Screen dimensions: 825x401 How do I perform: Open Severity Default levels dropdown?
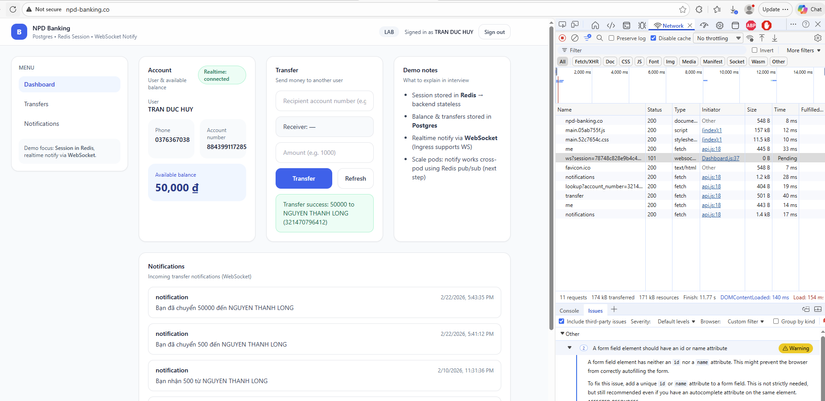click(x=676, y=321)
